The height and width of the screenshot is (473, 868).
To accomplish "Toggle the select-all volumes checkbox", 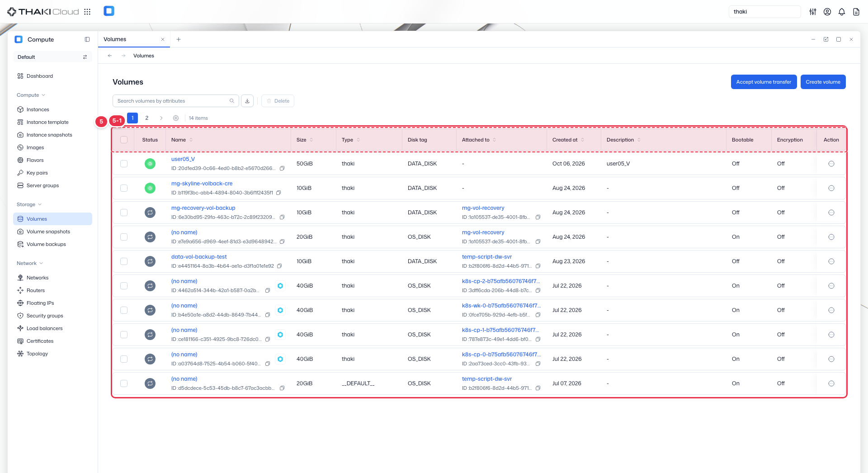I will [x=124, y=140].
